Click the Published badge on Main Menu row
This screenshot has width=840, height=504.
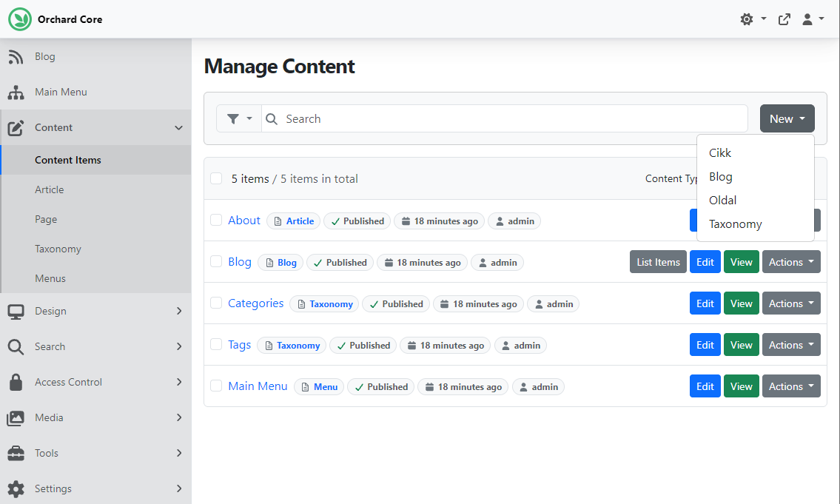click(381, 387)
